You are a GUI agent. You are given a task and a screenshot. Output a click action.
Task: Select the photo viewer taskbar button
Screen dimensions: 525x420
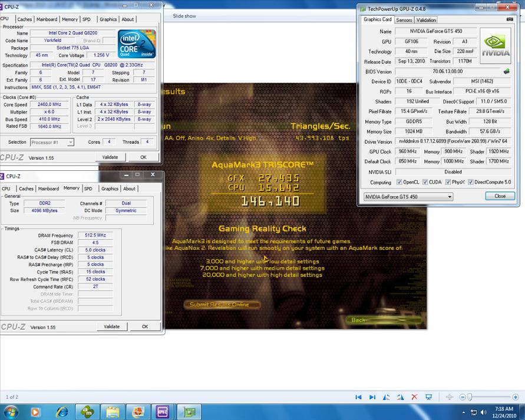click(138, 412)
